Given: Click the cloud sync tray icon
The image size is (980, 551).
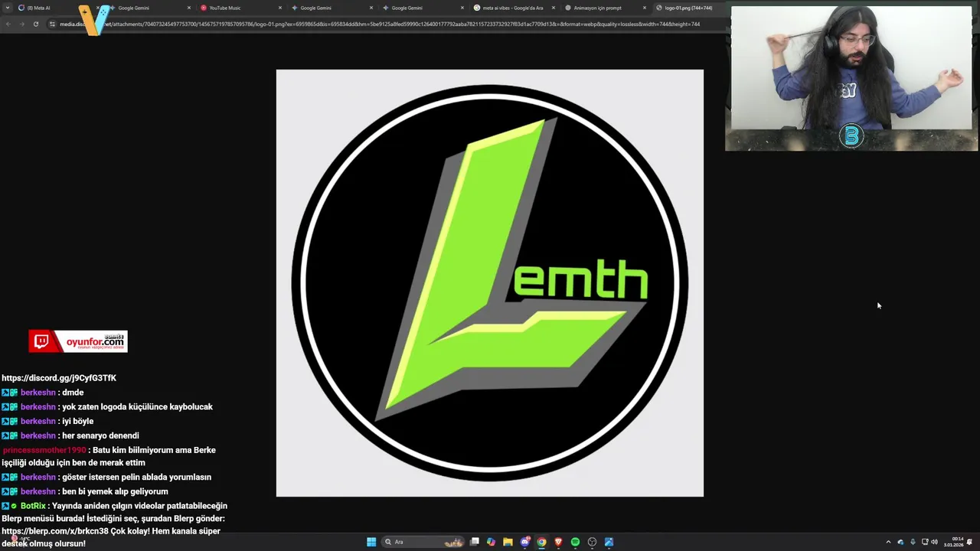Looking at the screenshot, I should [x=900, y=542].
